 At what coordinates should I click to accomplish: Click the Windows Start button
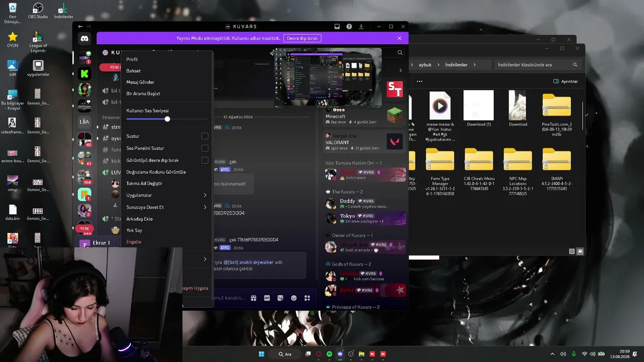pos(262,354)
